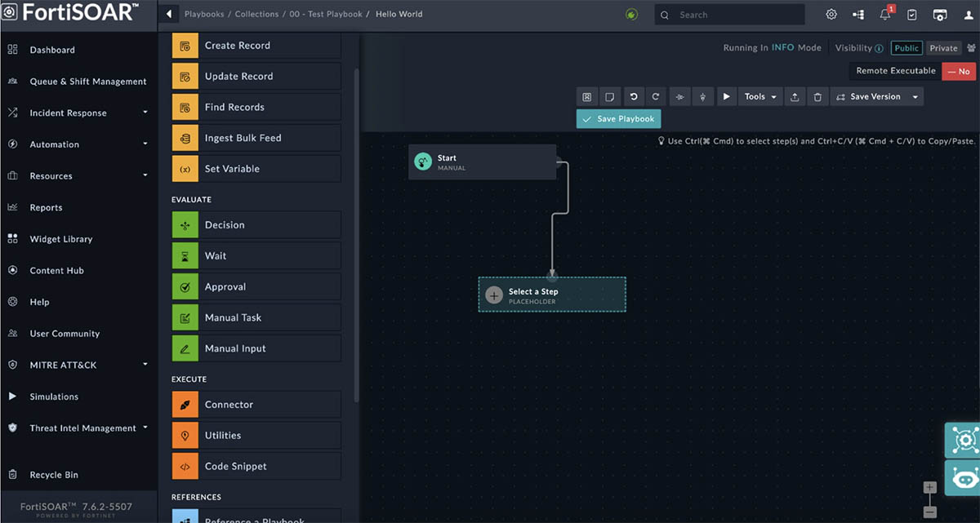980x523 pixels.
Task: Click the Save Playbook button
Action: (618, 119)
